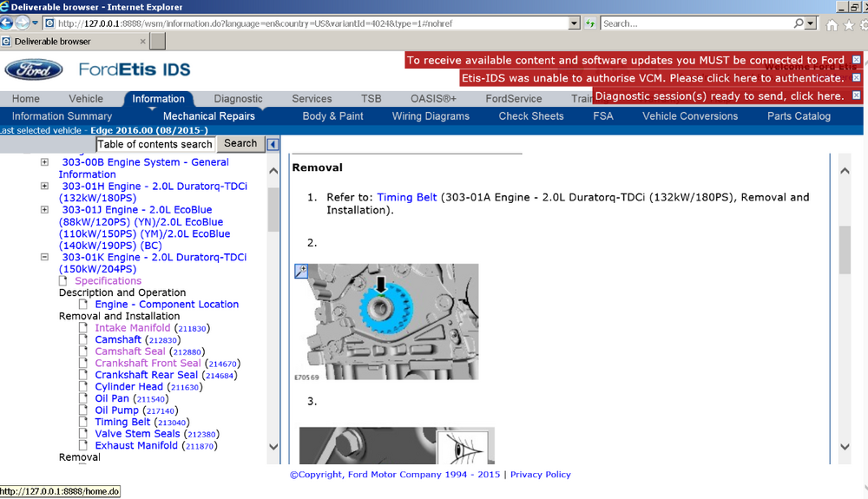Image resolution: width=868 pixels, height=499 pixels.
Task: Dismiss the VCM authorise warning banner
Action: (857, 77)
